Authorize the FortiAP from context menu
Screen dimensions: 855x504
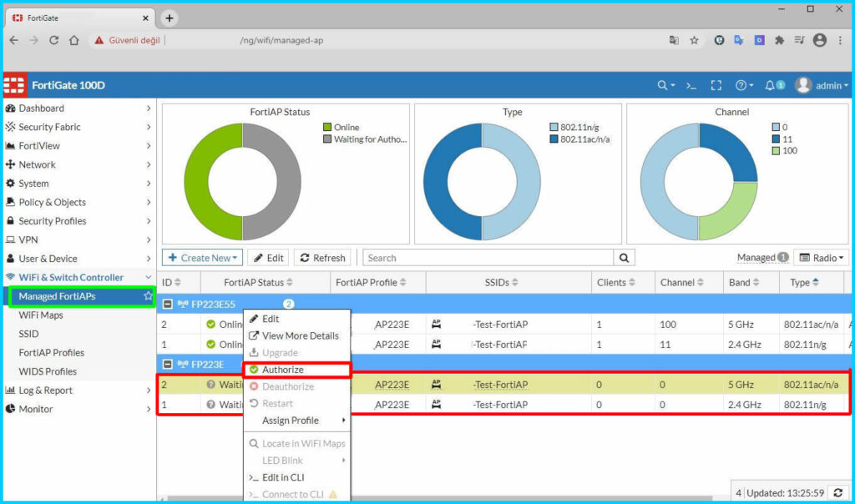coord(296,370)
